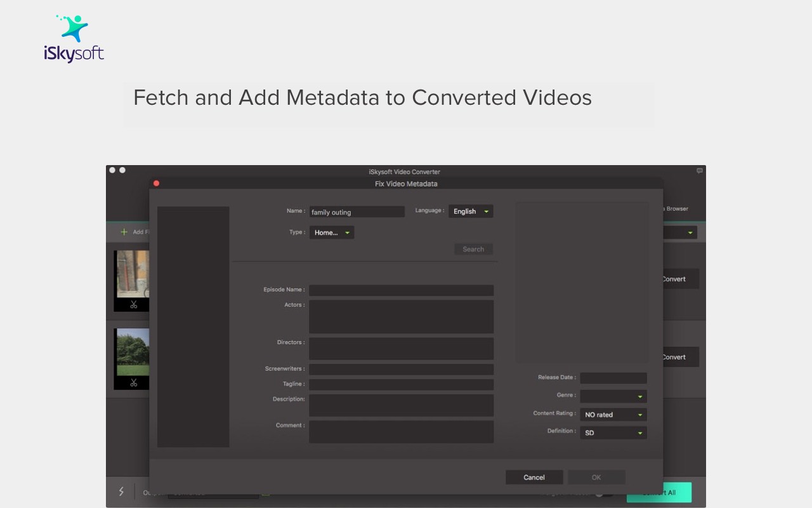Click the Convert All button

point(659,493)
